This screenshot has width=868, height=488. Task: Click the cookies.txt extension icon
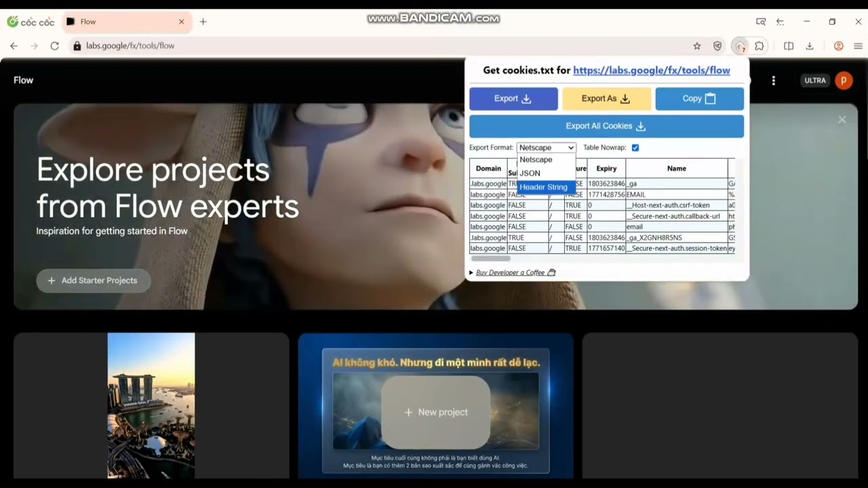click(x=740, y=46)
